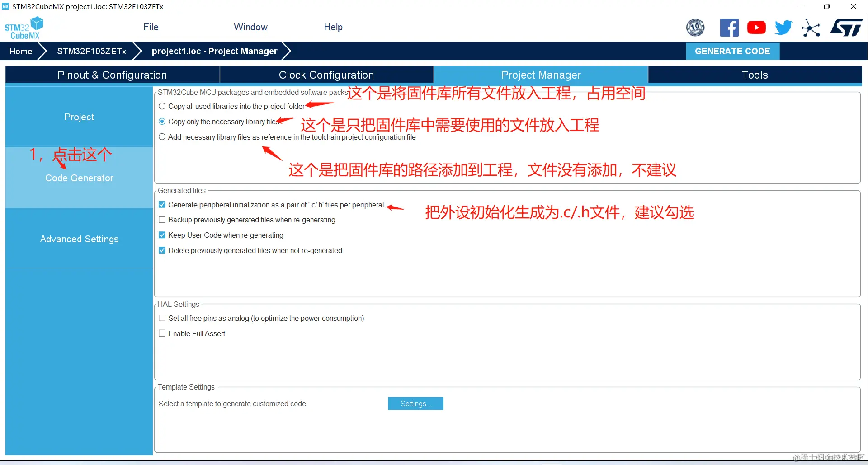The image size is (868, 465).
Task: Click the ST company logo
Action: click(847, 28)
